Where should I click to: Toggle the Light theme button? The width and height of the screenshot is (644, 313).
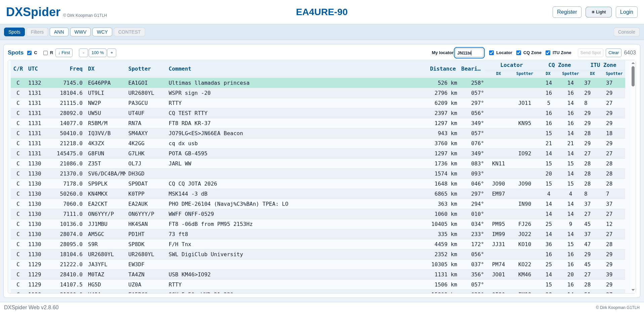coord(598,12)
